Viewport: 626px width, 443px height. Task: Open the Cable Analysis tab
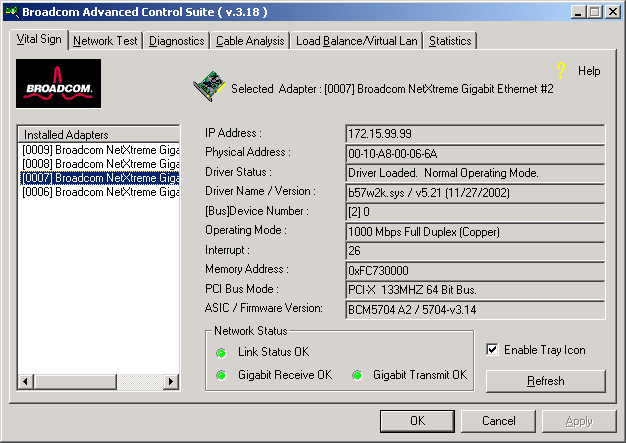[x=250, y=41]
